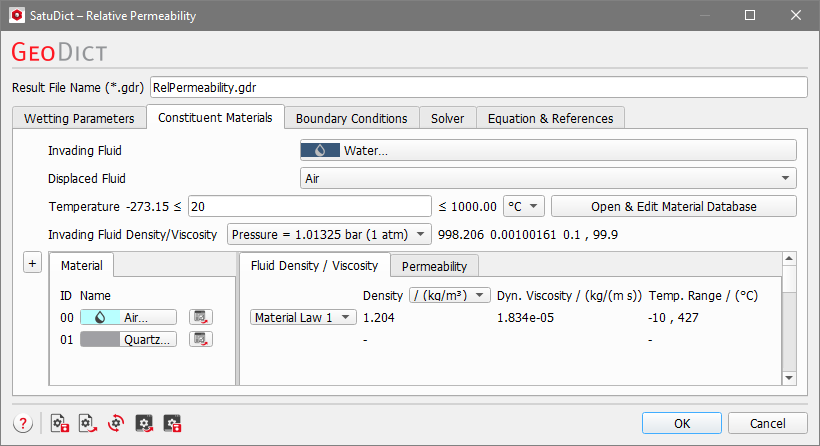Screen dimensions: 820x446
Task: Click the dark load settings window icon
Action: pyautogui.click(x=144, y=423)
